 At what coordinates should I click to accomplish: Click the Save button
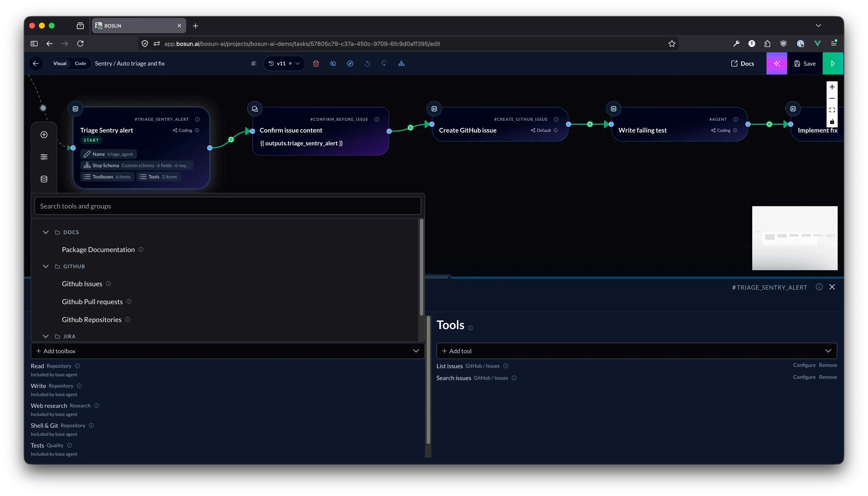coord(805,63)
